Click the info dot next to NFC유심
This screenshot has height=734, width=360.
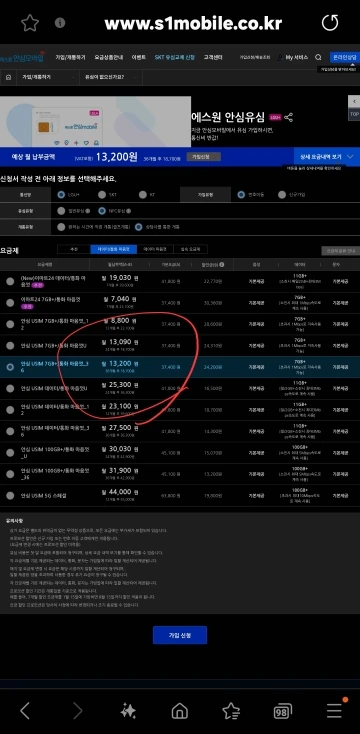click(x=128, y=211)
